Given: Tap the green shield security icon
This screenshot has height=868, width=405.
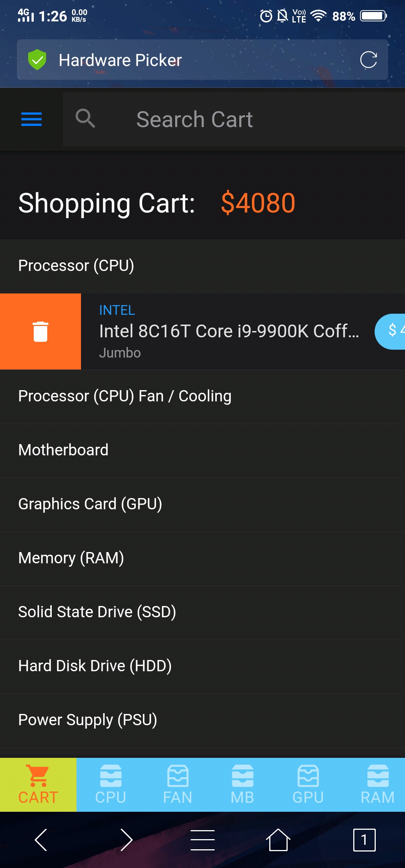Looking at the screenshot, I should (37, 60).
